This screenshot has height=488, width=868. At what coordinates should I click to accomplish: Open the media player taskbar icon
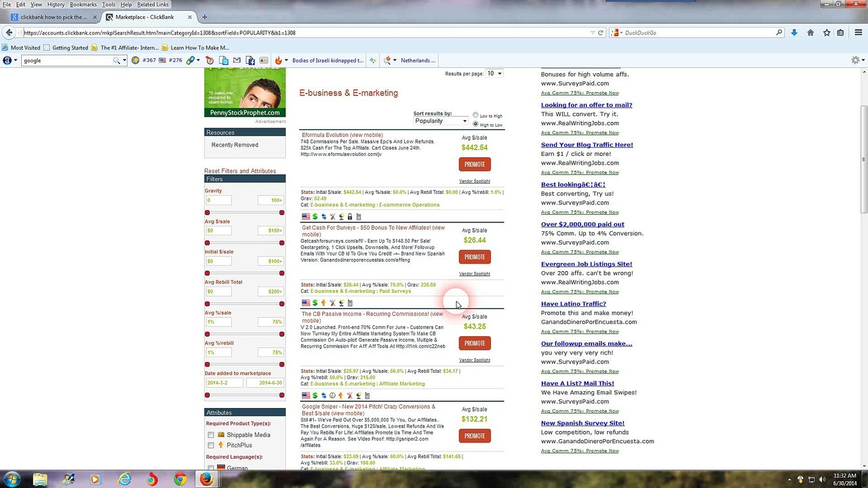[94, 479]
